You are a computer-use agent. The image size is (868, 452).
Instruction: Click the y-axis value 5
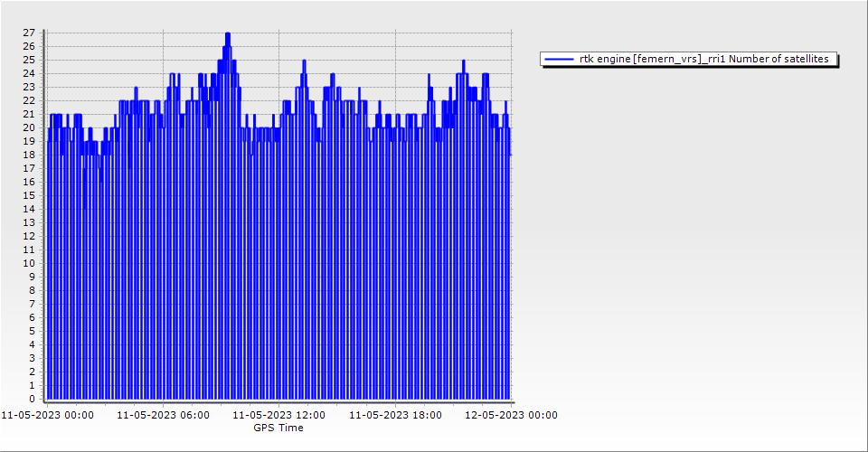pos(33,331)
